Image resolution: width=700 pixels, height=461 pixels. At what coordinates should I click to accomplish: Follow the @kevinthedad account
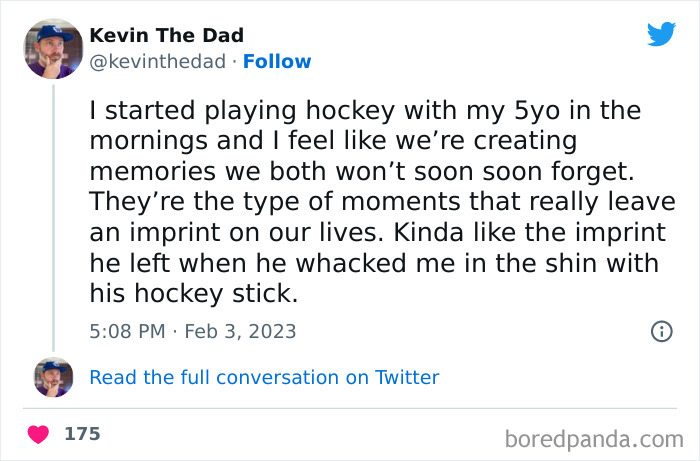(278, 62)
